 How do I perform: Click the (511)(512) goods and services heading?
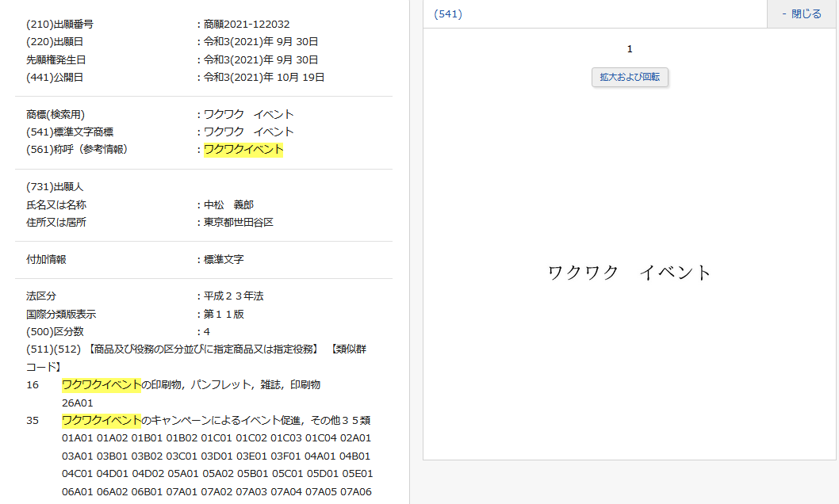[197, 358]
